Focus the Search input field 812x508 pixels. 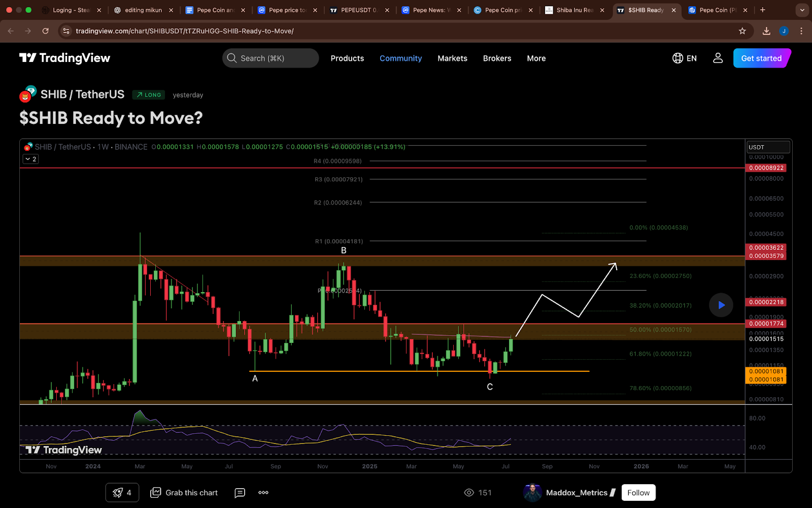(270, 58)
